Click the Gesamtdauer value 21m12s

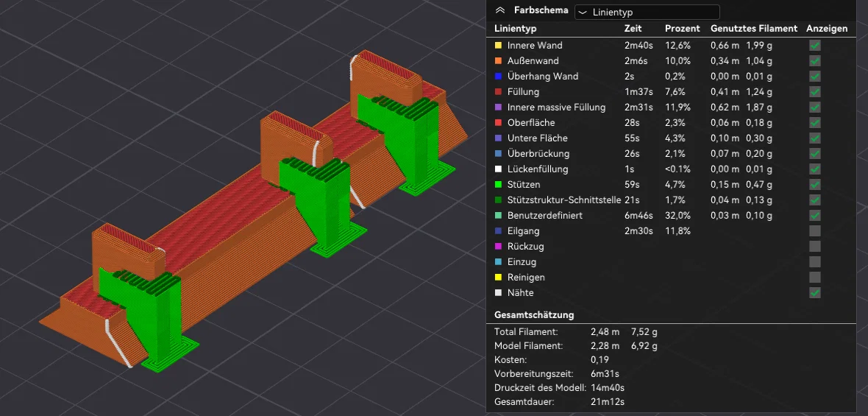(609, 402)
